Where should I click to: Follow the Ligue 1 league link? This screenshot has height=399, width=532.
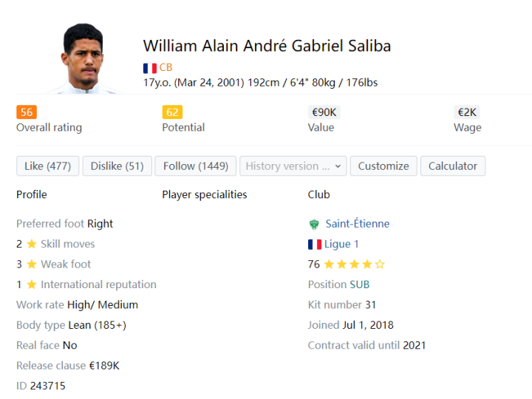[341, 245]
